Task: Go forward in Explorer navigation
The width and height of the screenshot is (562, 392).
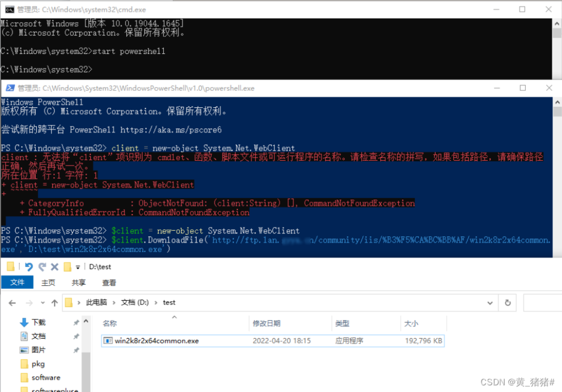Action: (29, 303)
